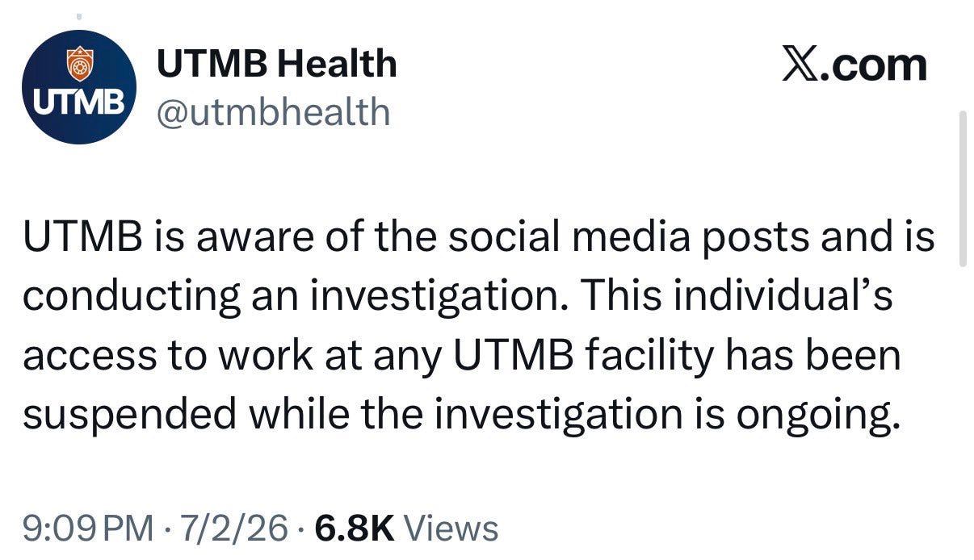This screenshot has width=974, height=560.
Task: Click the line 'conducting an investigation. This individual's'
Action: click(x=457, y=297)
